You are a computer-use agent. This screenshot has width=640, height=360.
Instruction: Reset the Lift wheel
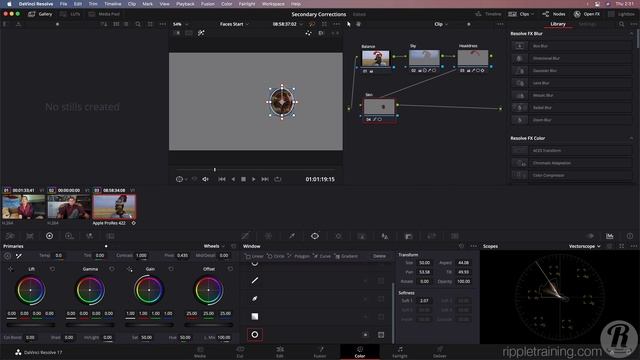point(53,269)
